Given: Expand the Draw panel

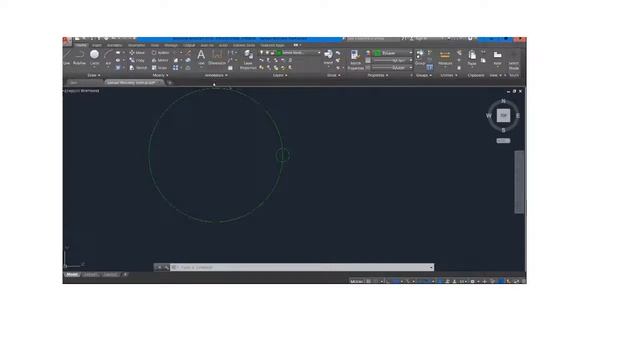Looking at the screenshot, I should [x=93, y=75].
